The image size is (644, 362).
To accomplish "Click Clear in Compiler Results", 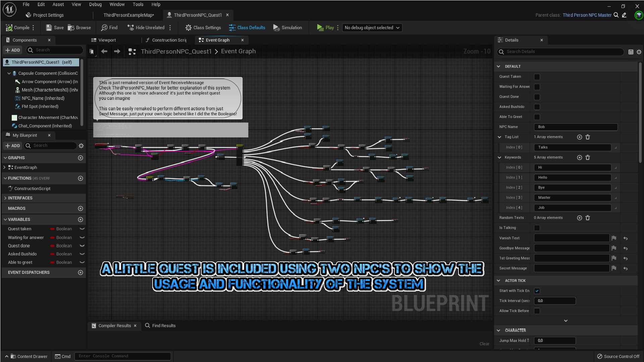I will tap(484, 344).
